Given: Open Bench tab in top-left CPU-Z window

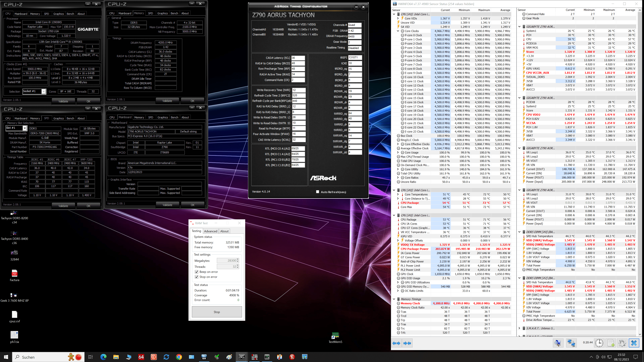Looking at the screenshot, I should tap(70, 14).
